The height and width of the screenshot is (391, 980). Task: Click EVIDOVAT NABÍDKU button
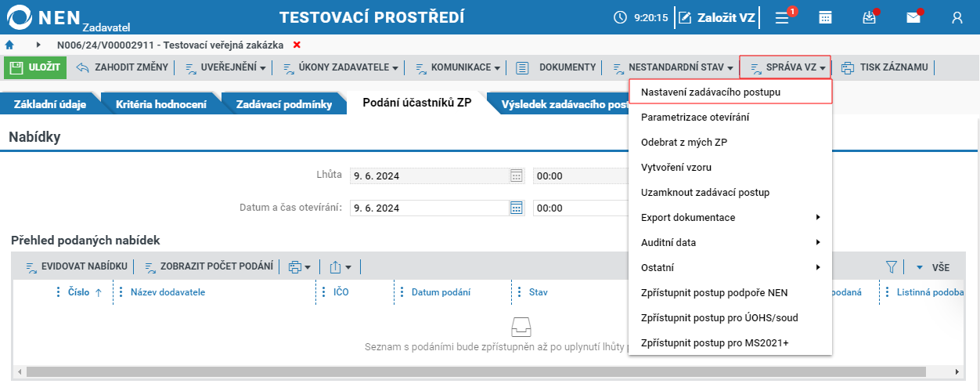pos(77,267)
